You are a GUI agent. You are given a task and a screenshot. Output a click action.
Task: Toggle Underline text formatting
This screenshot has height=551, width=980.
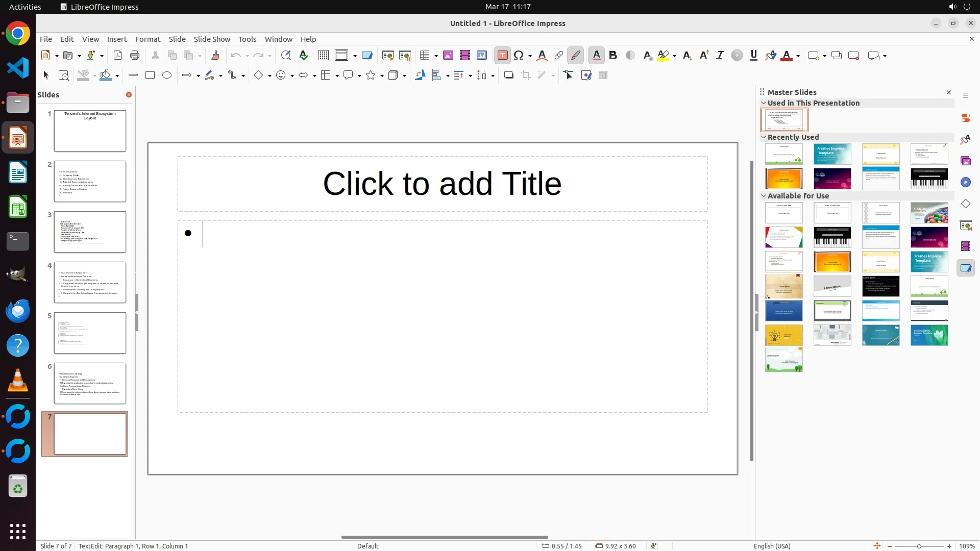click(753, 56)
